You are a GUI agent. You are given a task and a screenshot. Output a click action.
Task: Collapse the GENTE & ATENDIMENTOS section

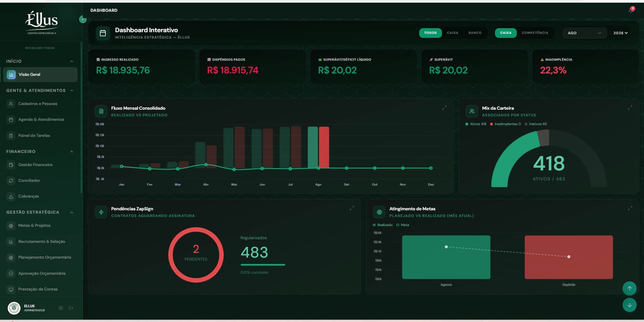click(x=40, y=91)
